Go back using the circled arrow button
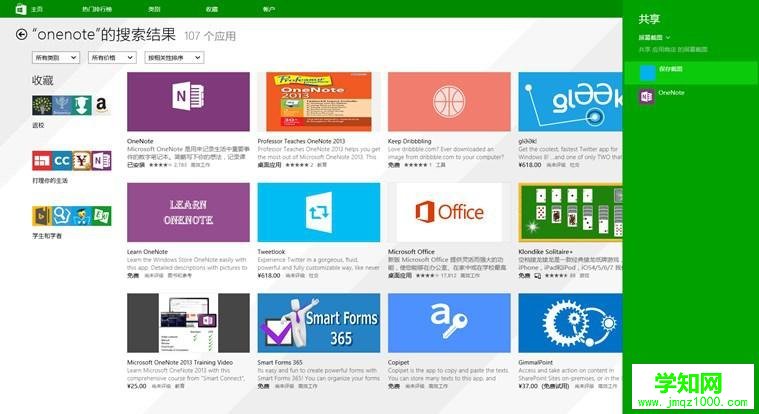The height and width of the screenshot is (414, 759). pyautogui.click(x=21, y=34)
